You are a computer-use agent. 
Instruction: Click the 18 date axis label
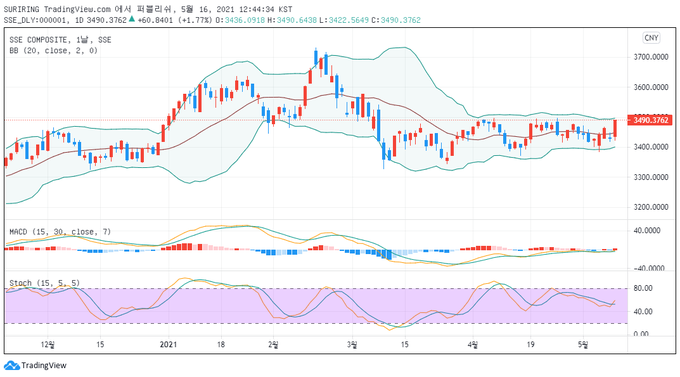221,344
